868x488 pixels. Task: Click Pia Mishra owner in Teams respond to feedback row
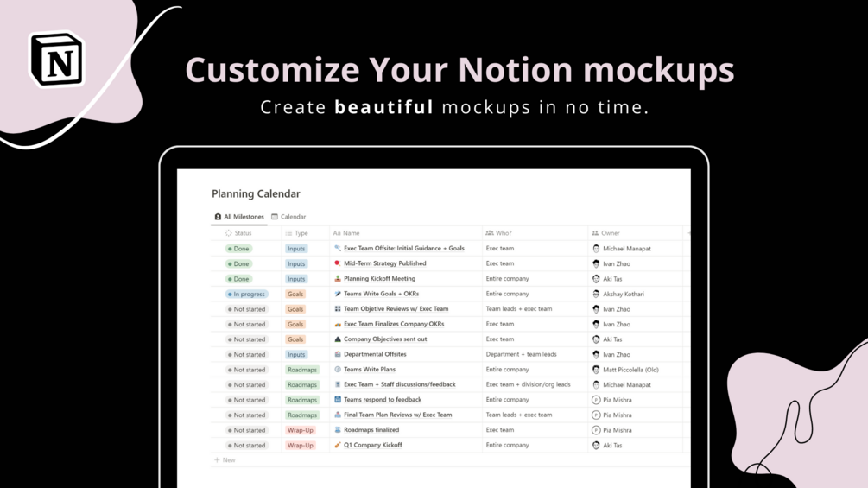point(612,400)
